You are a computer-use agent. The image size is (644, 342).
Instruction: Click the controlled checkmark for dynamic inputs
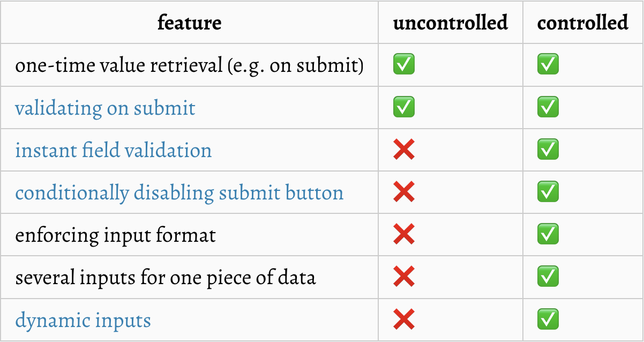(548, 319)
